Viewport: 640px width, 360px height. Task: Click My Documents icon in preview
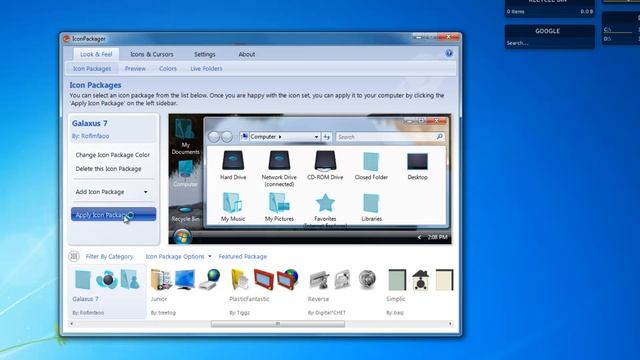pos(185,129)
